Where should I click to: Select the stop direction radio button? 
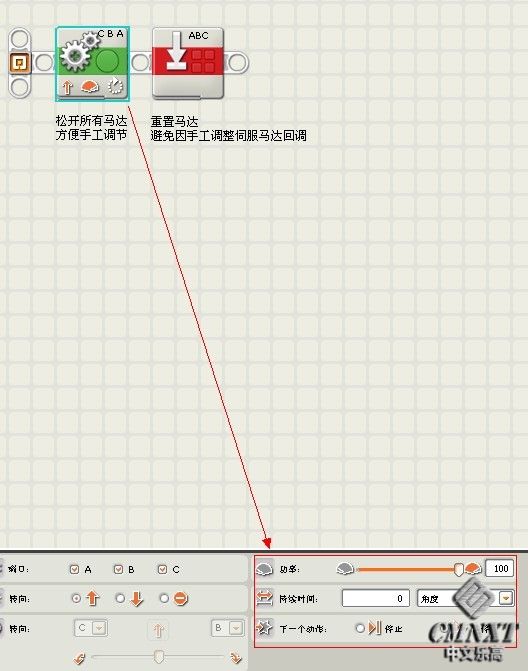point(164,598)
